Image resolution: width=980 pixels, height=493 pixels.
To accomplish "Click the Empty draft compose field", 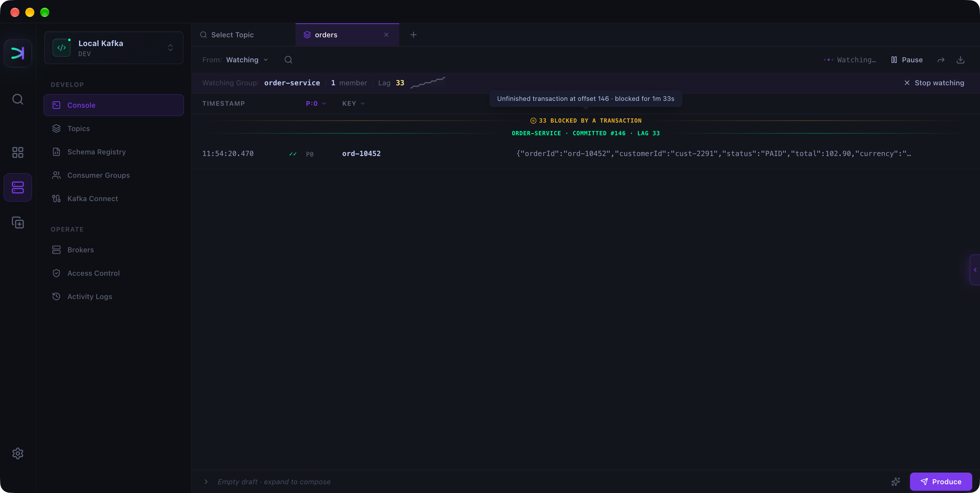I will pos(274,482).
